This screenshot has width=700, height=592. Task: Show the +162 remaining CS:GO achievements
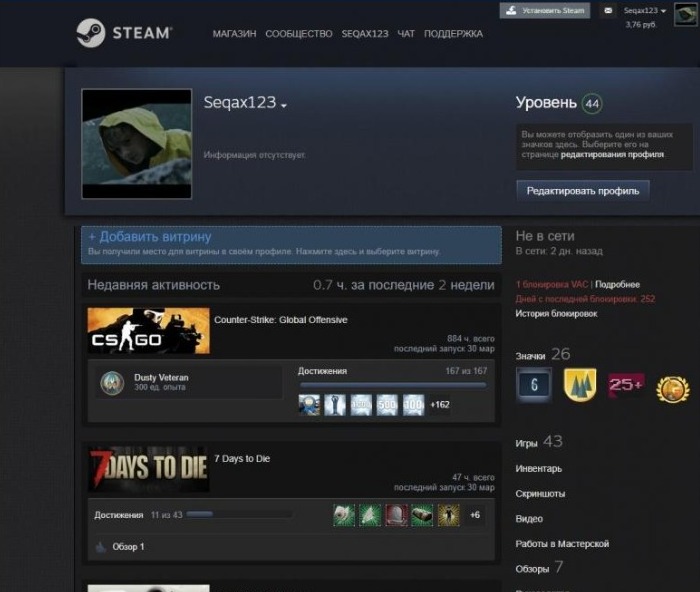click(441, 405)
